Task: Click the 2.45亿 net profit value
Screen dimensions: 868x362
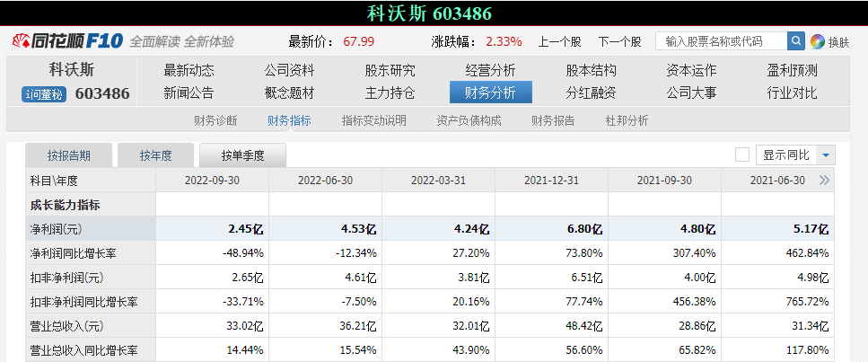Action: (248, 230)
